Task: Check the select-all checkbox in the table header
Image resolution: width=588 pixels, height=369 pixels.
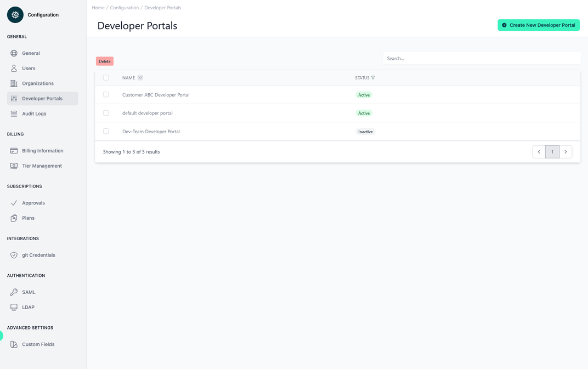Action: (x=106, y=77)
